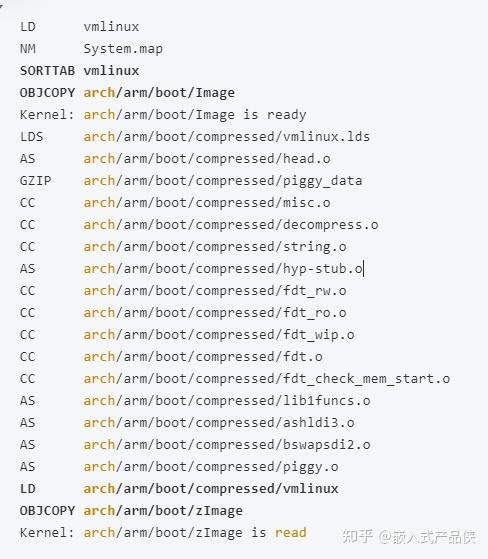Click the lib1funcs.o path

[x=227, y=401]
